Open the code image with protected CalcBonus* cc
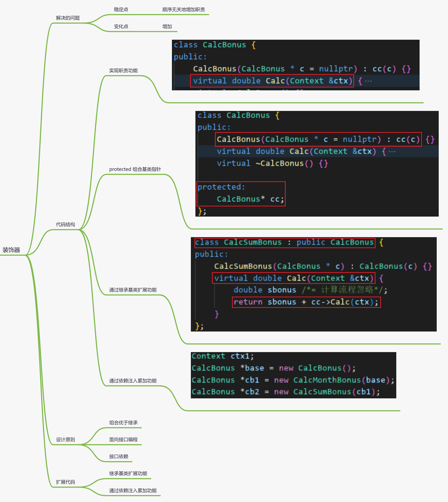The width and height of the screenshot is (448, 502). (x=317, y=164)
